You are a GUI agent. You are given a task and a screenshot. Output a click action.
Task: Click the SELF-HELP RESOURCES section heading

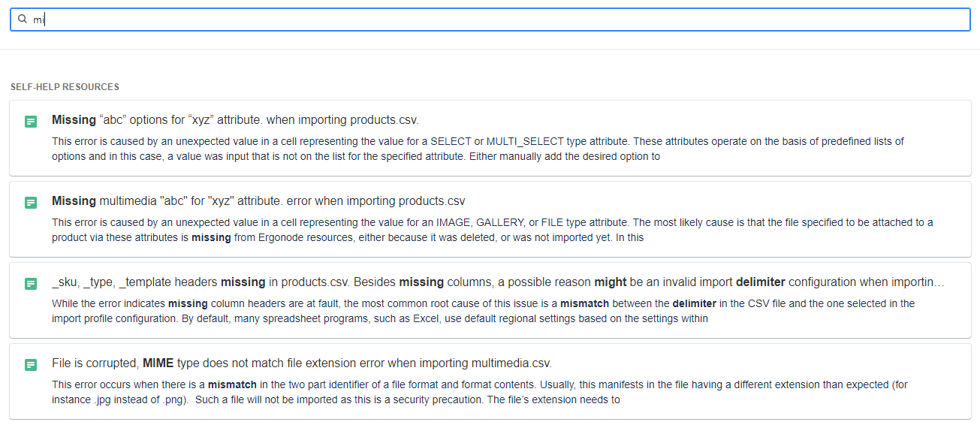65,87
